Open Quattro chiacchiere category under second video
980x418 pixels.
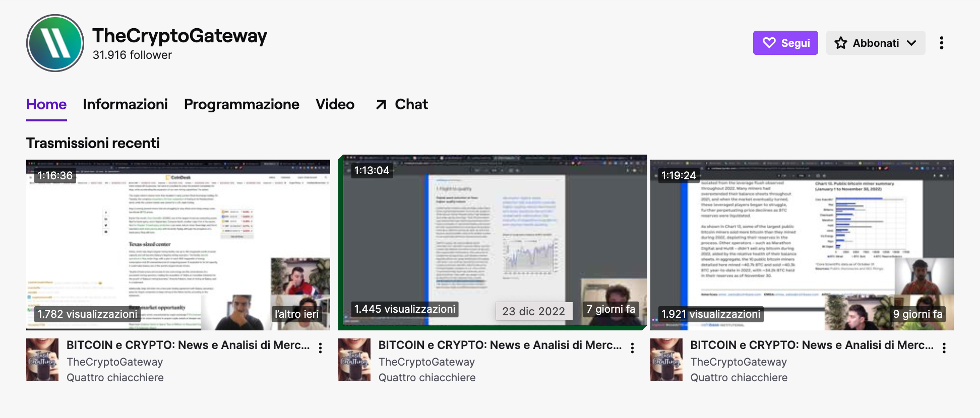[427, 378]
